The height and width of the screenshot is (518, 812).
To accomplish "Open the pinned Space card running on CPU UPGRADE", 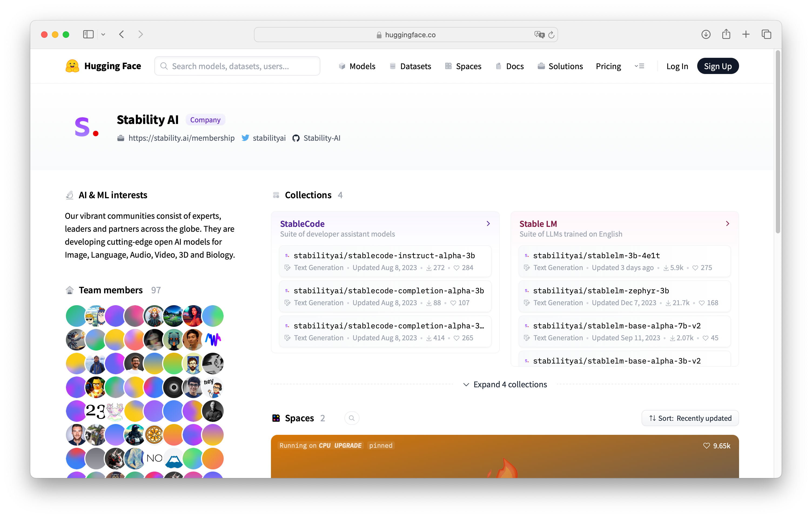I will [505, 456].
